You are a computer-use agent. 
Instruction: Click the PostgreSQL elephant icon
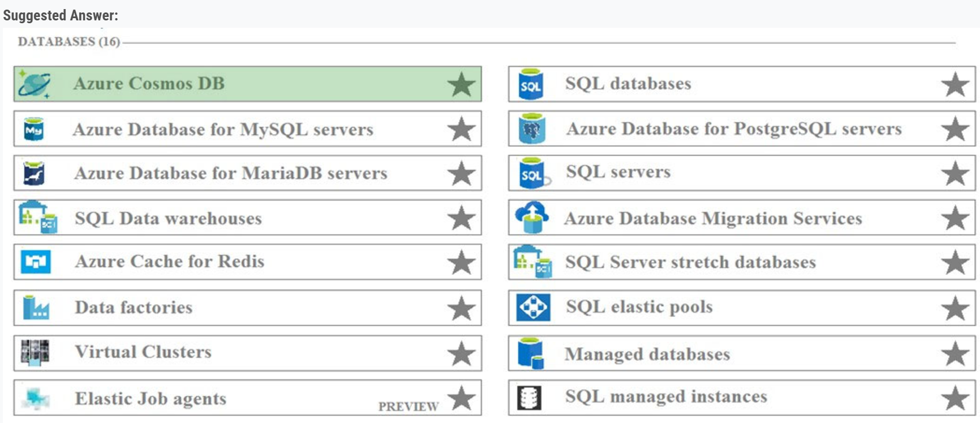[x=532, y=129]
